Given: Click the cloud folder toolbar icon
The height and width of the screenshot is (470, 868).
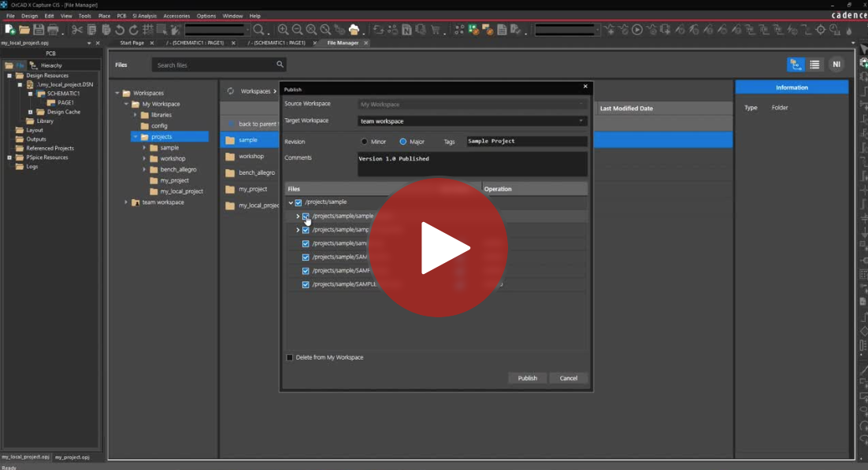Looking at the screenshot, I should [354, 30].
